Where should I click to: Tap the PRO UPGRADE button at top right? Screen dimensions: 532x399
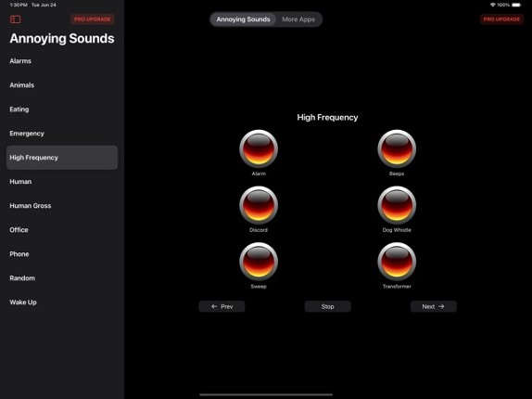point(501,19)
